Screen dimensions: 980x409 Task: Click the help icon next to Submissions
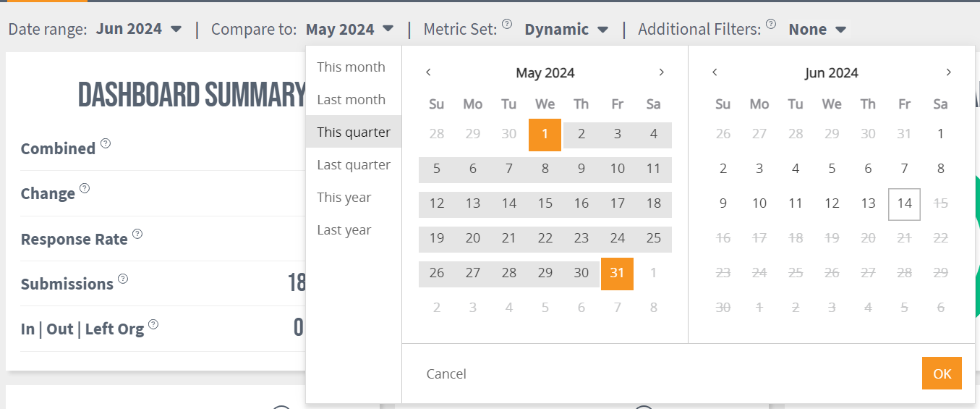point(123,279)
